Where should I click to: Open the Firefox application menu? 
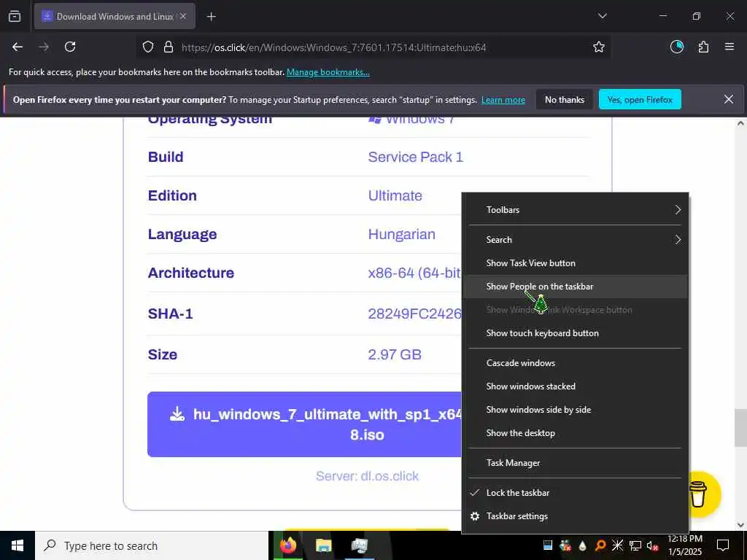[x=729, y=47]
